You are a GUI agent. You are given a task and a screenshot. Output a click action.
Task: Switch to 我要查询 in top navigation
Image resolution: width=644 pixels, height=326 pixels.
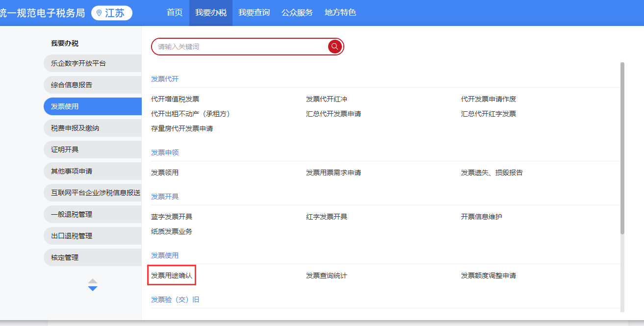pos(254,13)
